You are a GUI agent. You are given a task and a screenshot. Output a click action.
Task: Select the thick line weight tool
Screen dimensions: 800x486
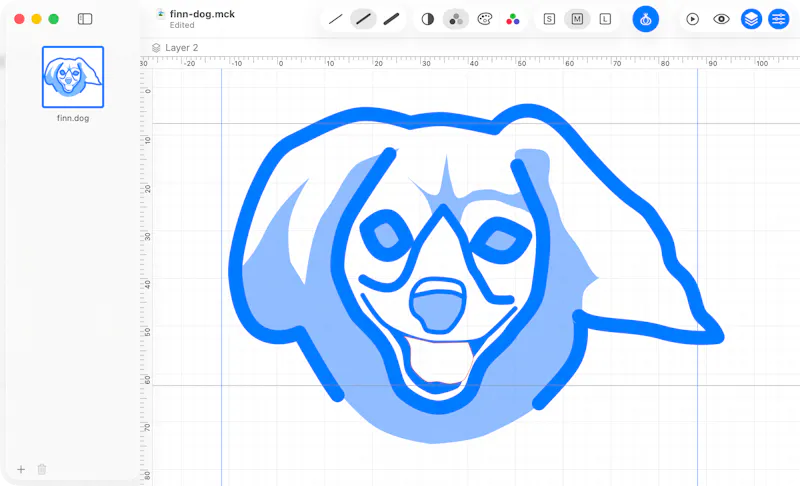(391, 19)
